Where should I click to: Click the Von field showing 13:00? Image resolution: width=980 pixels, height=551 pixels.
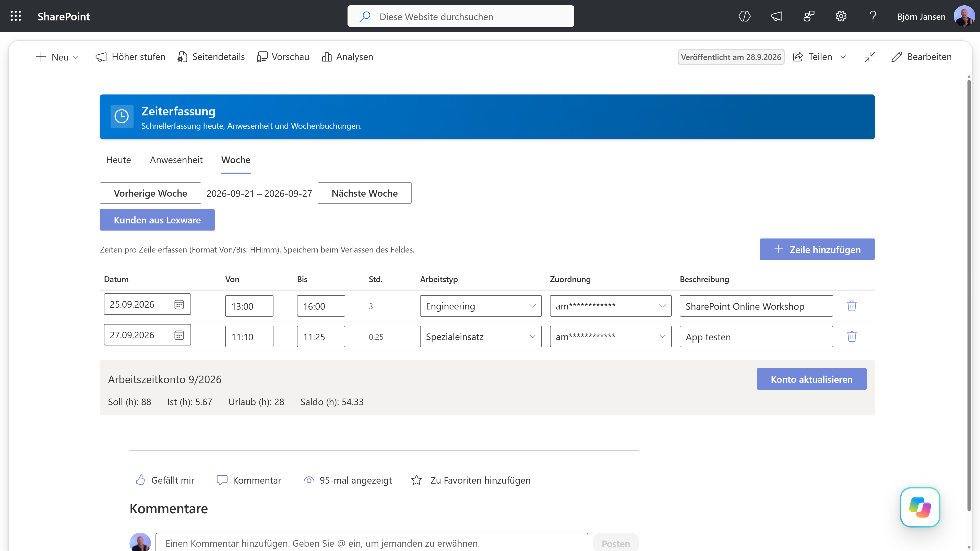(249, 306)
